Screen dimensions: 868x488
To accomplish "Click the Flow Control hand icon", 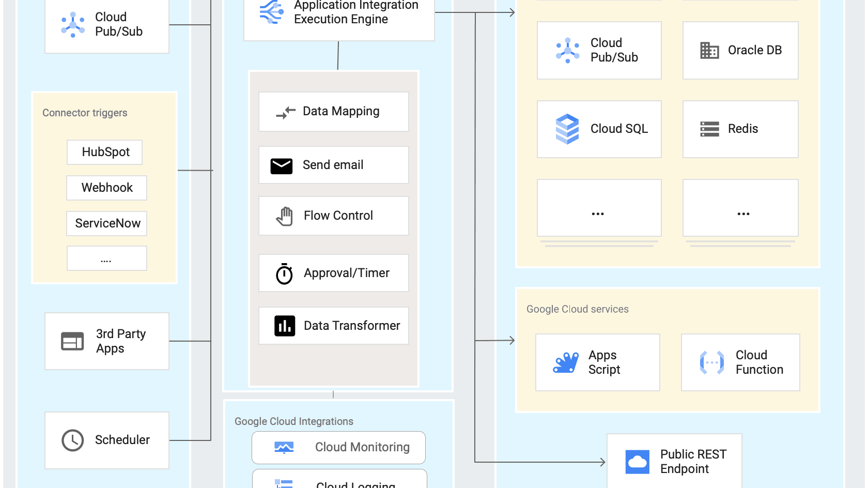I will (x=285, y=216).
